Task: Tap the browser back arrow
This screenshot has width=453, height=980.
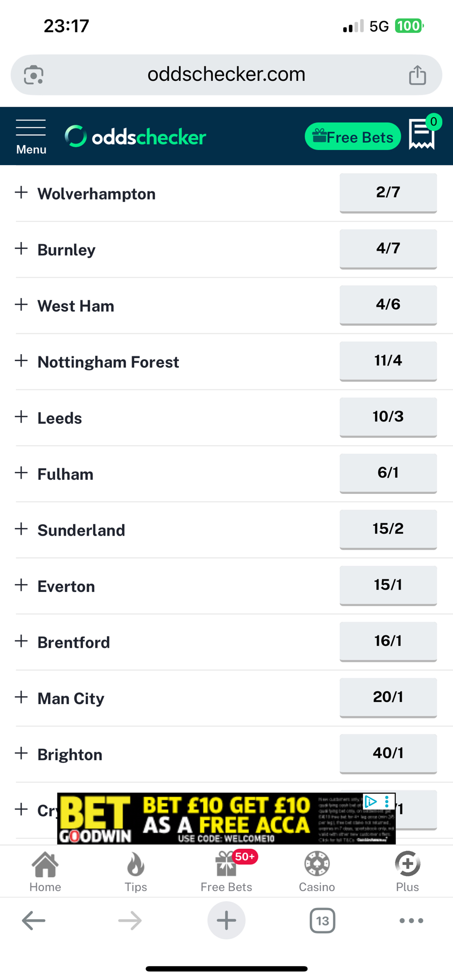Action: pyautogui.click(x=34, y=921)
